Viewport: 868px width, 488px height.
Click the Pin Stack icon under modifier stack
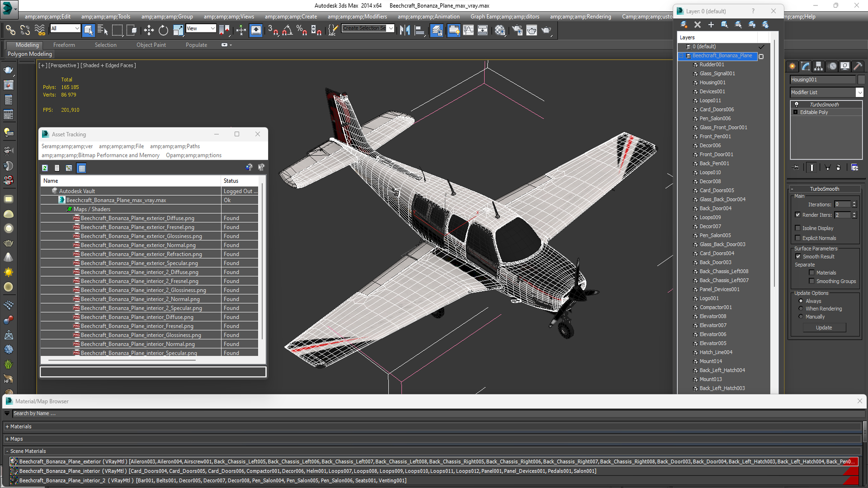pos(796,167)
